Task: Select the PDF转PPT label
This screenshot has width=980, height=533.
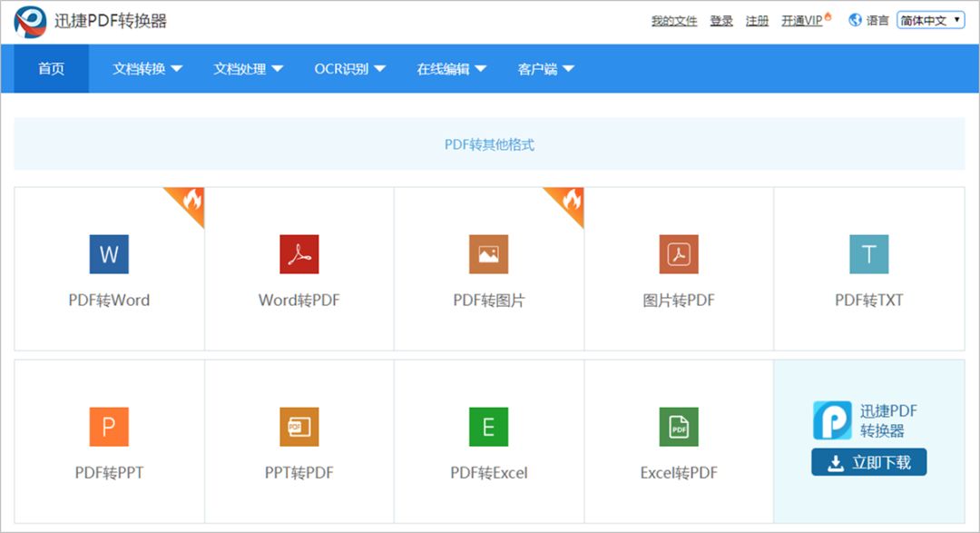Action: coord(109,473)
